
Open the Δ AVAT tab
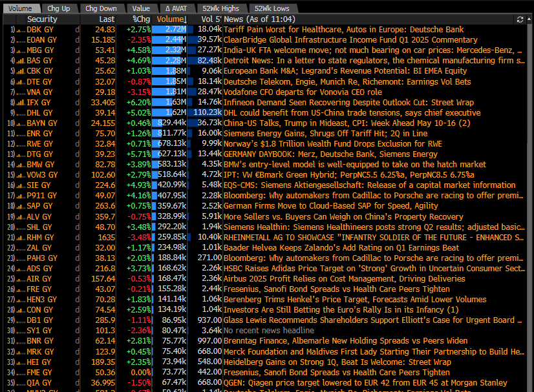click(x=176, y=8)
